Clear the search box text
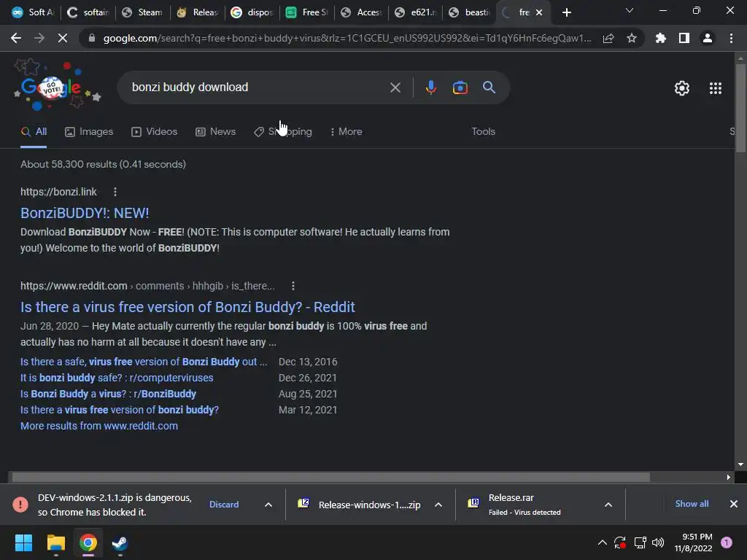747x560 pixels. pyautogui.click(x=395, y=87)
